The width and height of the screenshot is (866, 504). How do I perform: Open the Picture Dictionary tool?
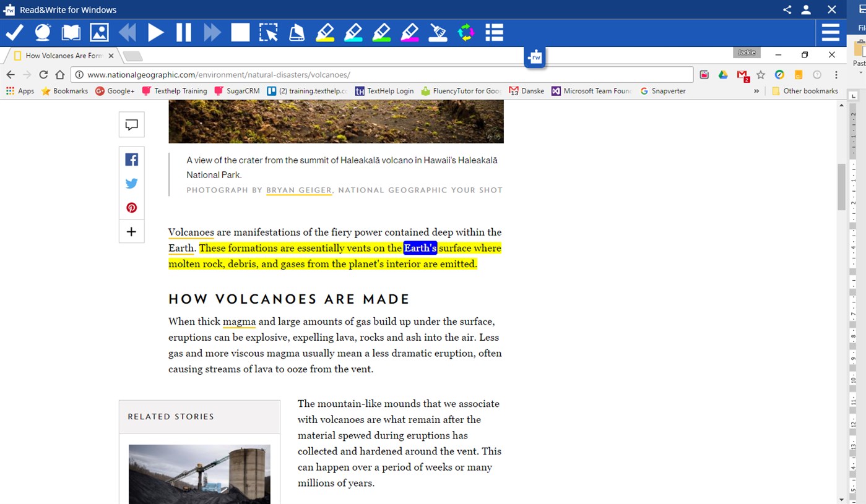click(99, 32)
